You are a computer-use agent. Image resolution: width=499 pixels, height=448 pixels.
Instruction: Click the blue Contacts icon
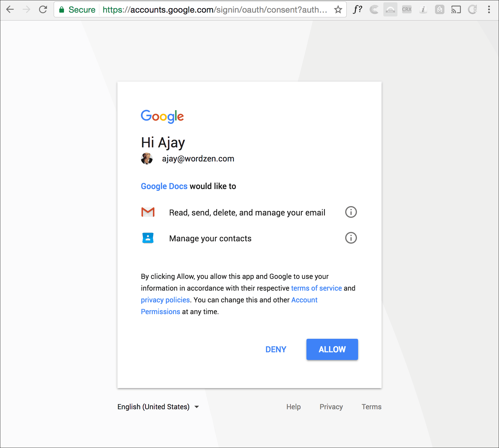click(148, 238)
